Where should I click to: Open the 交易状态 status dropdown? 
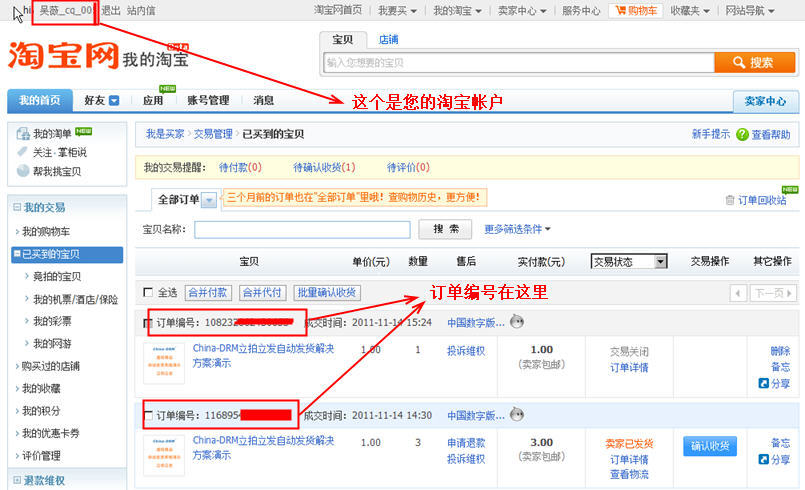coord(629,261)
